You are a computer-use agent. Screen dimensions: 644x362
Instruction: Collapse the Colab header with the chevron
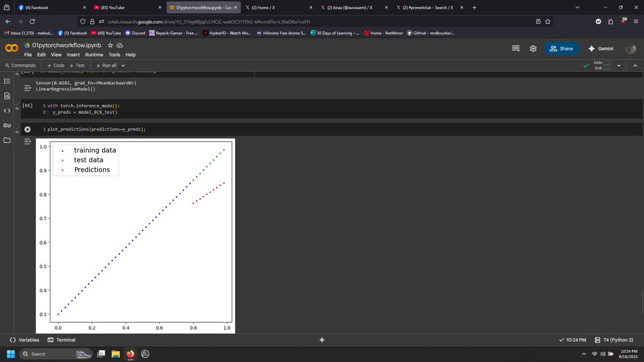pos(635,66)
